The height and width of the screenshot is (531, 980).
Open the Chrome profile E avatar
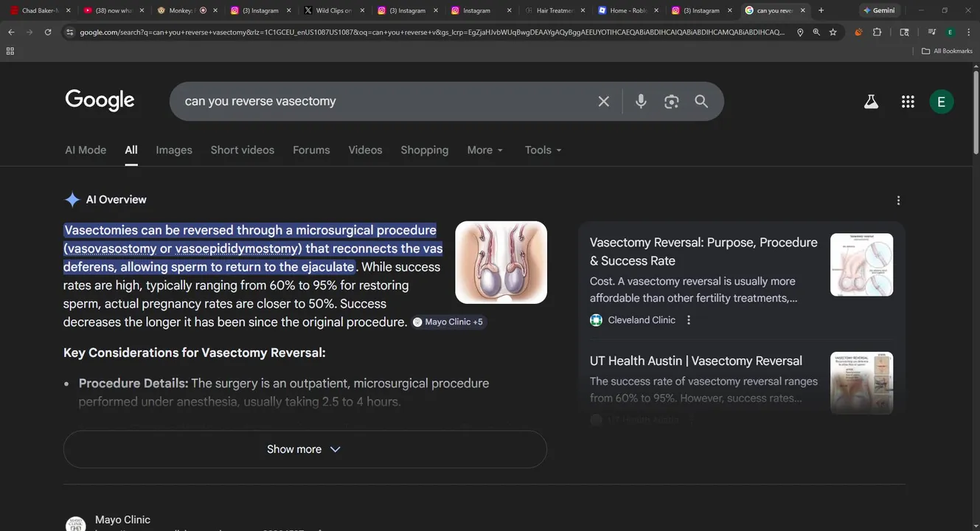[950, 32]
